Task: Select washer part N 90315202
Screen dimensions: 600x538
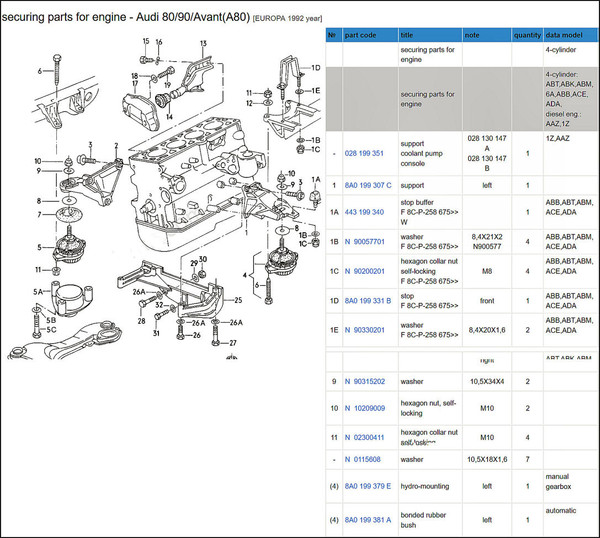Action: pyautogui.click(x=368, y=382)
